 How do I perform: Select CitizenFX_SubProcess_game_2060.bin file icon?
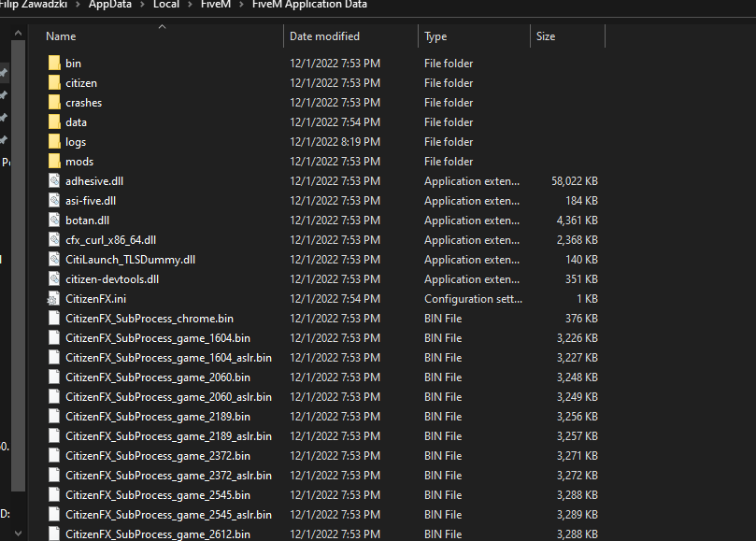(x=54, y=377)
